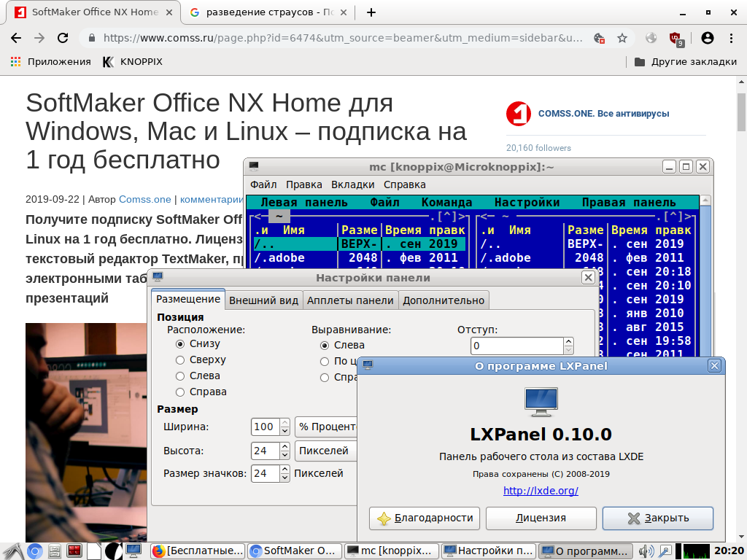Reload the page in Chrome
The height and width of the screenshot is (560, 747).
point(63,38)
